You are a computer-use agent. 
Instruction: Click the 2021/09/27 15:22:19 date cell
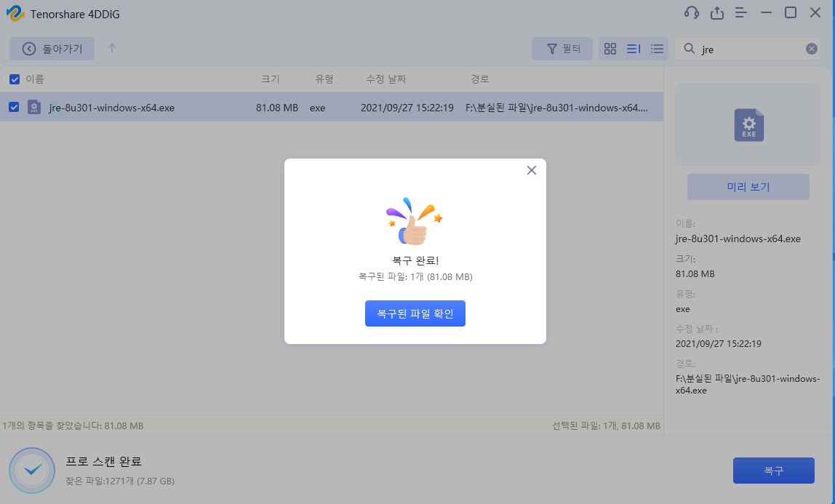[x=407, y=108]
